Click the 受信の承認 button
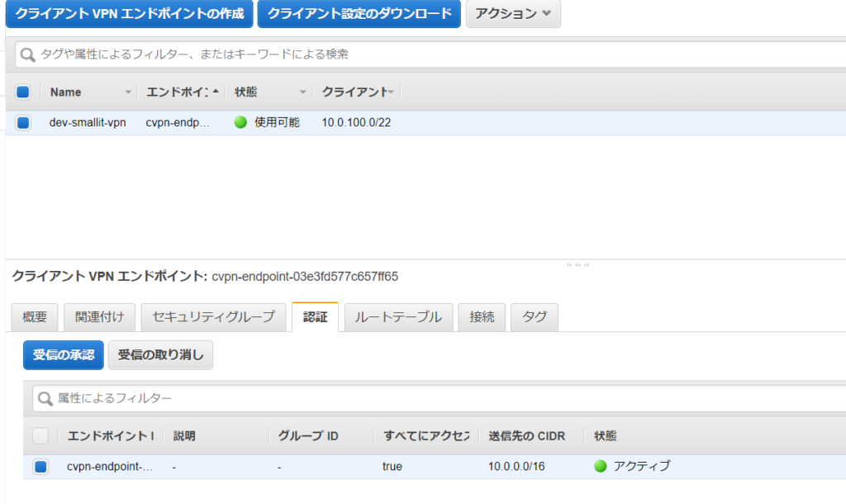 point(63,355)
